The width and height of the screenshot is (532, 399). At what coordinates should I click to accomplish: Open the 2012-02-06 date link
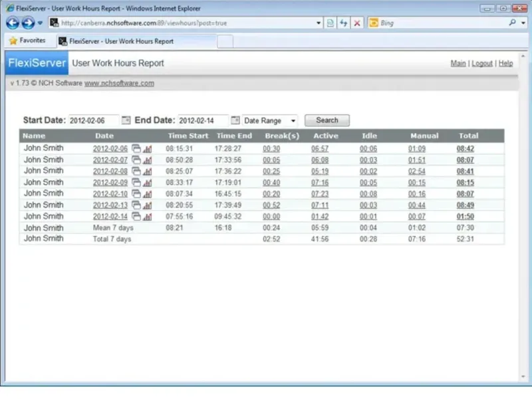[x=110, y=148]
